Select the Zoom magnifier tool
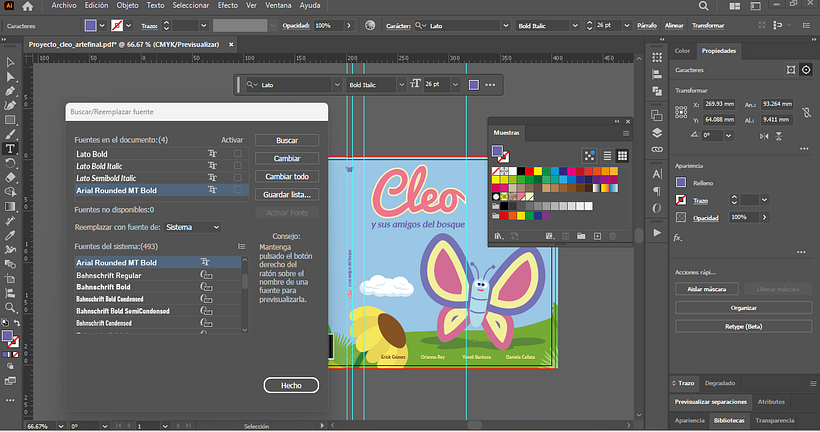Image resolution: width=820 pixels, height=432 pixels. tap(10, 307)
